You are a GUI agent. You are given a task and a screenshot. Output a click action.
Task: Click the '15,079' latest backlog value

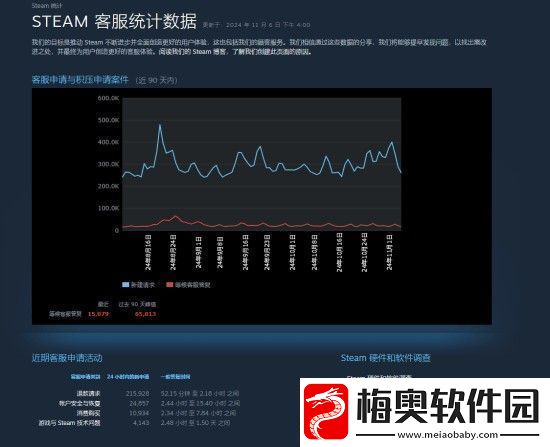(98, 314)
